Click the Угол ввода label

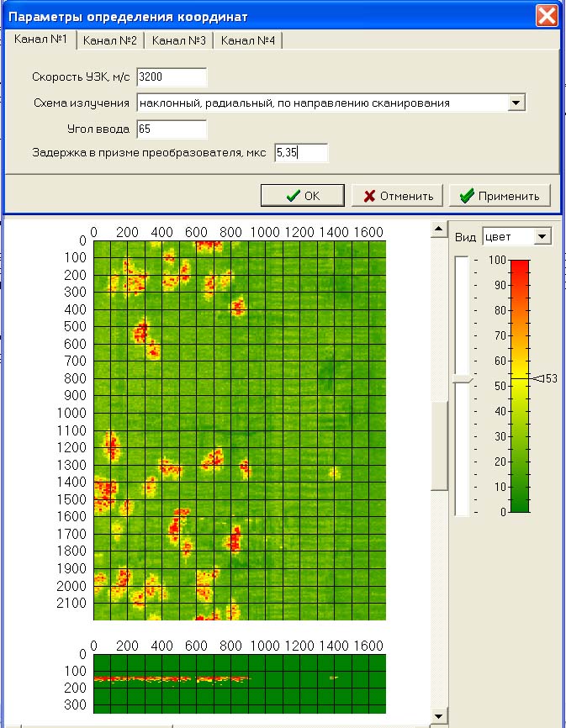click(x=98, y=129)
